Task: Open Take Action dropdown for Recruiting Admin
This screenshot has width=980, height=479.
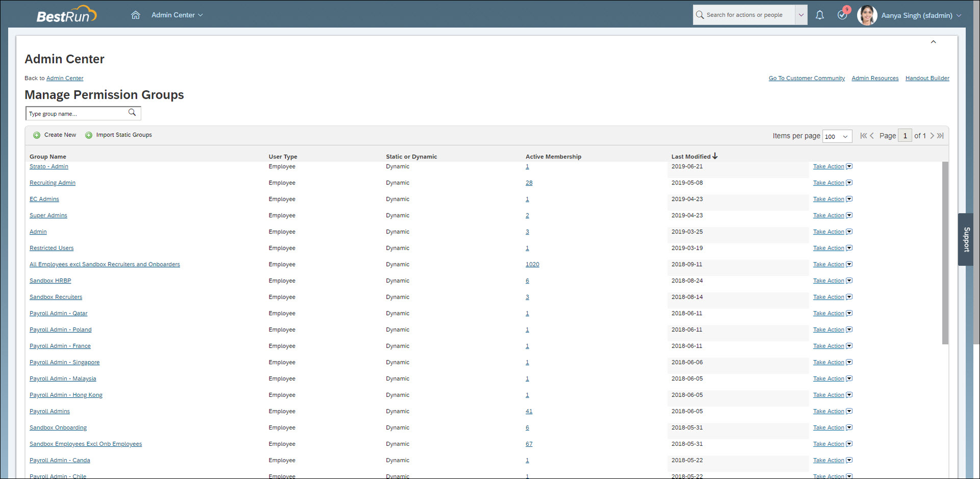Action: tap(849, 183)
